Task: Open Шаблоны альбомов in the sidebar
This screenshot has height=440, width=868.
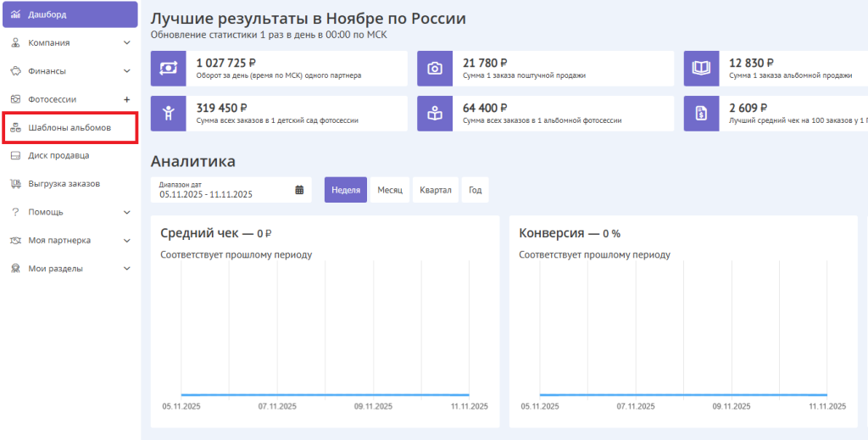Action: [69, 128]
